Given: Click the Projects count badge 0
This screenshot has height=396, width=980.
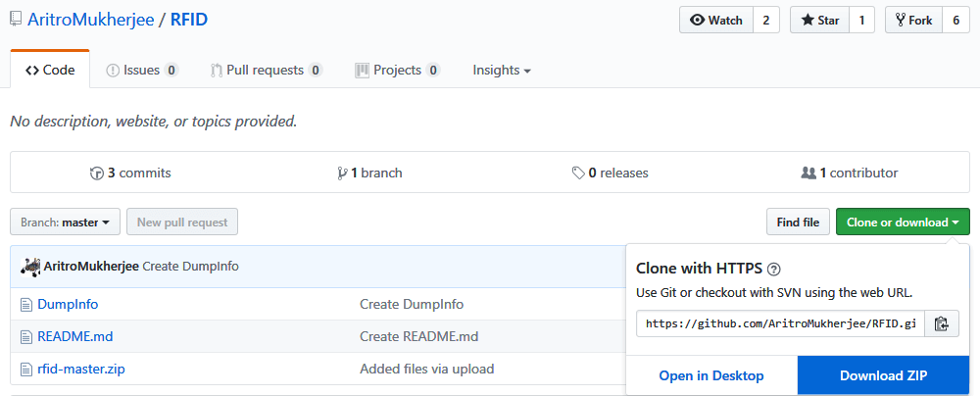Looking at the screenshot, I should 432,71.
